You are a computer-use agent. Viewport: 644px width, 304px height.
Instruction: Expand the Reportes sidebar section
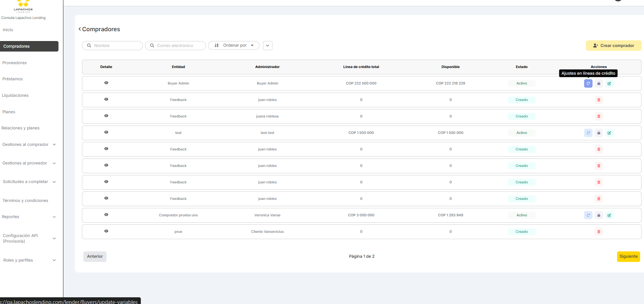click(x=29, y=217)
